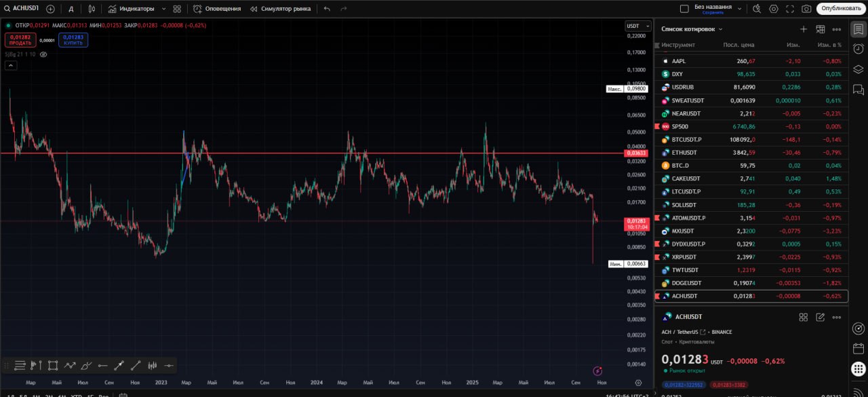Click the candlestick chart type icon
868x397 pixels.
pyautogui.click(x=92, y=9)
